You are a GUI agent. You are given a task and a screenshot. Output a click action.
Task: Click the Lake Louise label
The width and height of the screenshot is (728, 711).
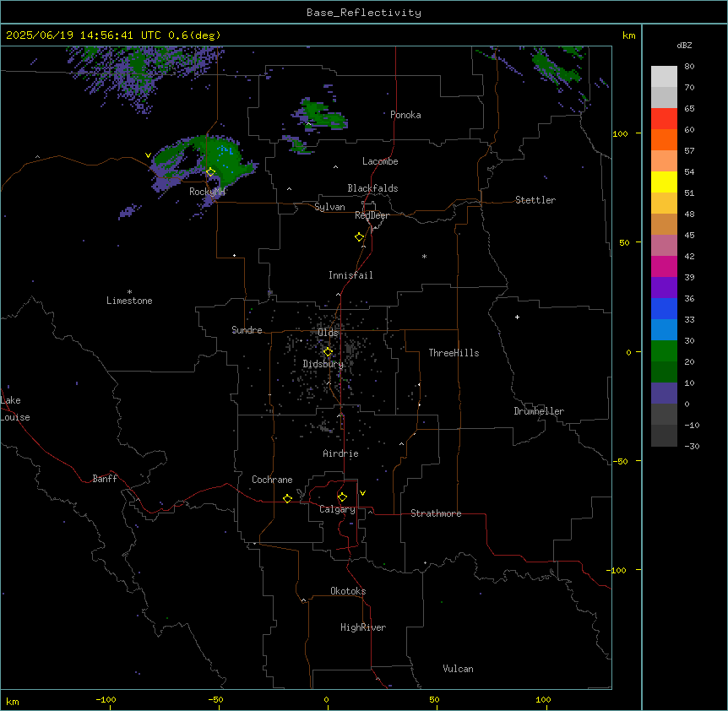point(15,409)
